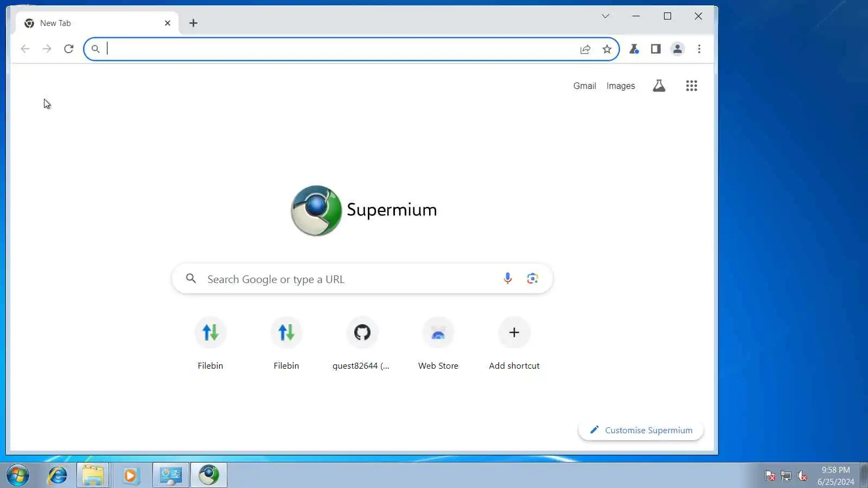868x488 pixels.
Task: Click the Supermium taskbar button
Action: tap(209, 476)
